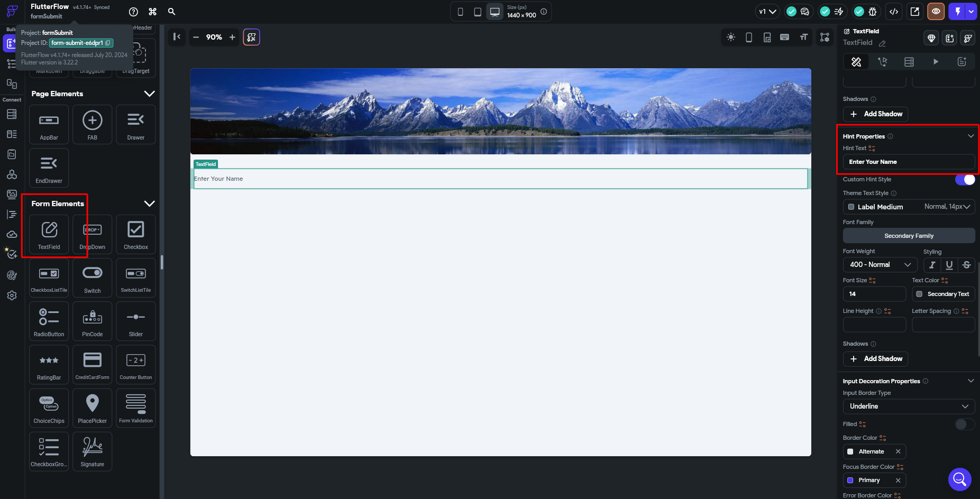Toggle italic hint text styling
This screenshot has height=499, width=980.
(x=932, y=265)
